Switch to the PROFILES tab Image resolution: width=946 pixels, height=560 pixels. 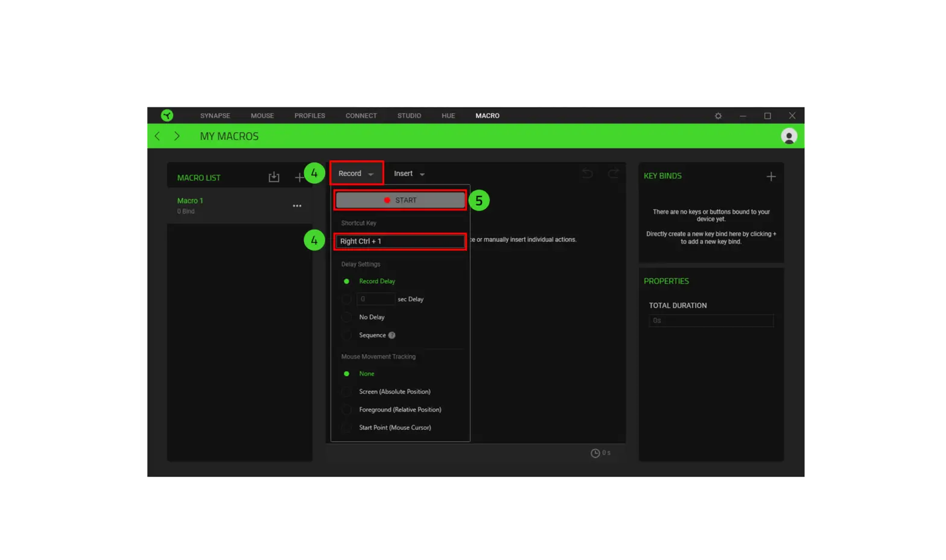coord(310,116)
